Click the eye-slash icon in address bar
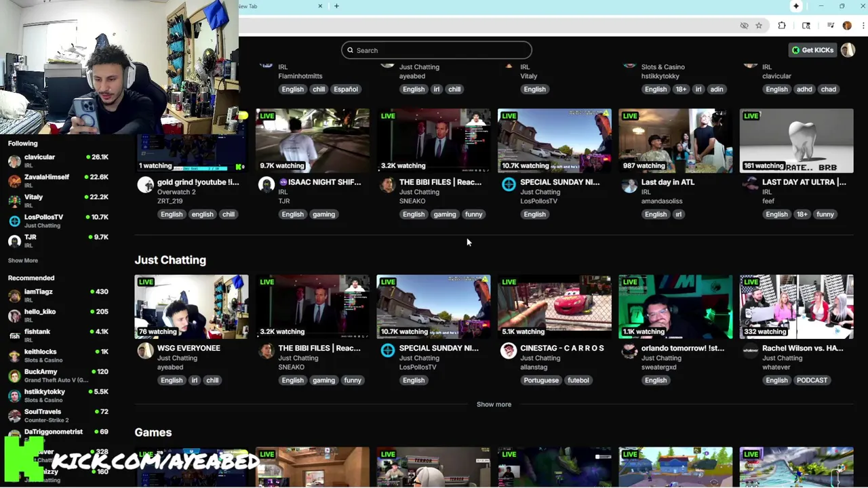This screenshot has height=488, width=868. (x=744, y=26)
